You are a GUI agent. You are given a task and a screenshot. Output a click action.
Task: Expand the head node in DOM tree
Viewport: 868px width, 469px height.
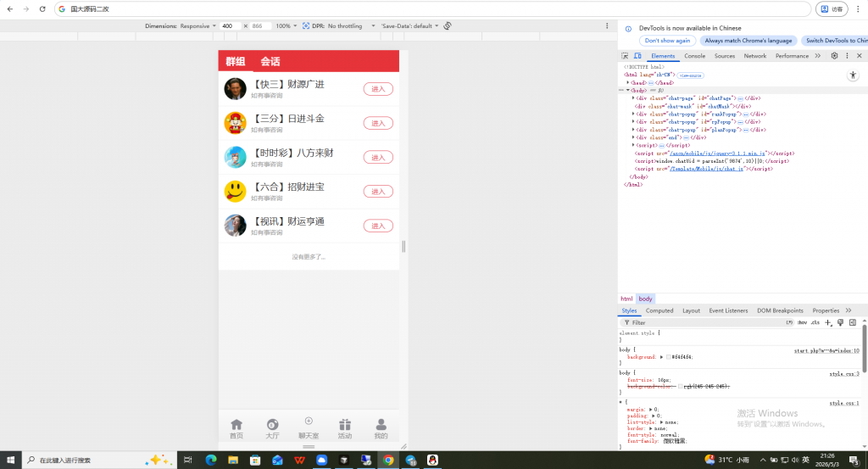point(628,82)
